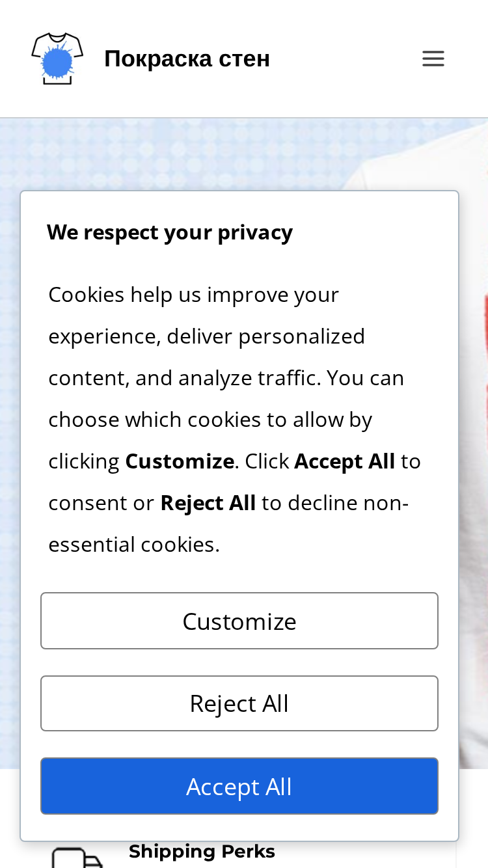Click the delivery truck icon
The width and height of the screenshot is (488, 868).
(77, 858)
